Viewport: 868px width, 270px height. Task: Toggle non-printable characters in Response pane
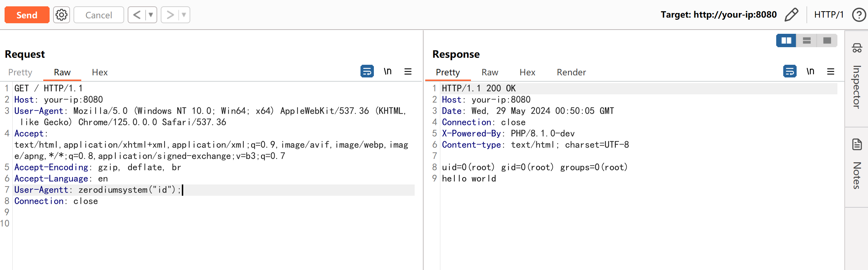click(x=810, y=71)
